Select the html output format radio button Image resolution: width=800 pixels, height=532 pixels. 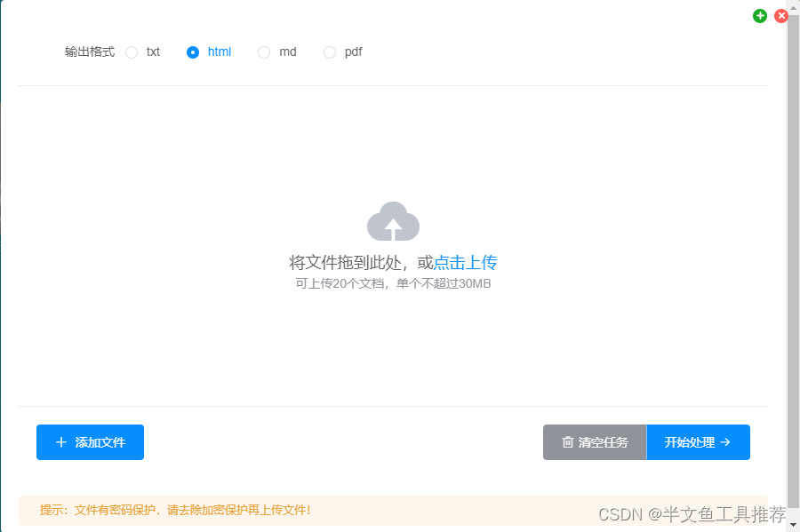tap(193, 52)
